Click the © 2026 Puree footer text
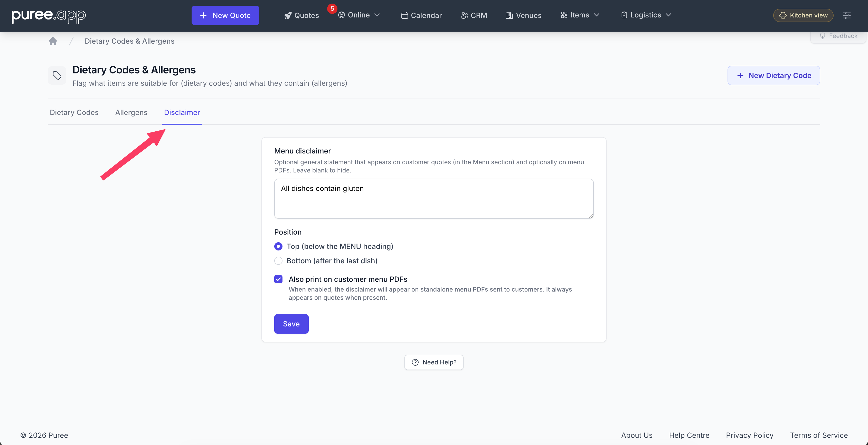Screen dimensions: 868x445 click(x=44, y=435)
